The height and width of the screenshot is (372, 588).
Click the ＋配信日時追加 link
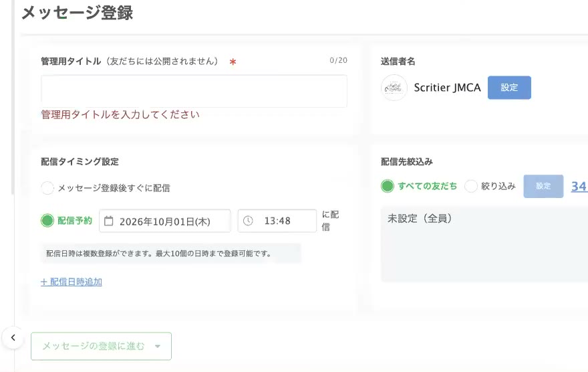71,282
